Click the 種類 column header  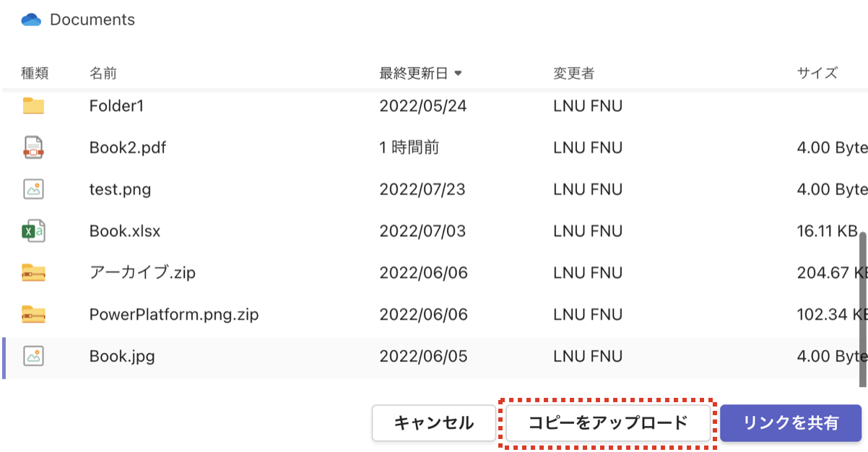click(35, 73)
